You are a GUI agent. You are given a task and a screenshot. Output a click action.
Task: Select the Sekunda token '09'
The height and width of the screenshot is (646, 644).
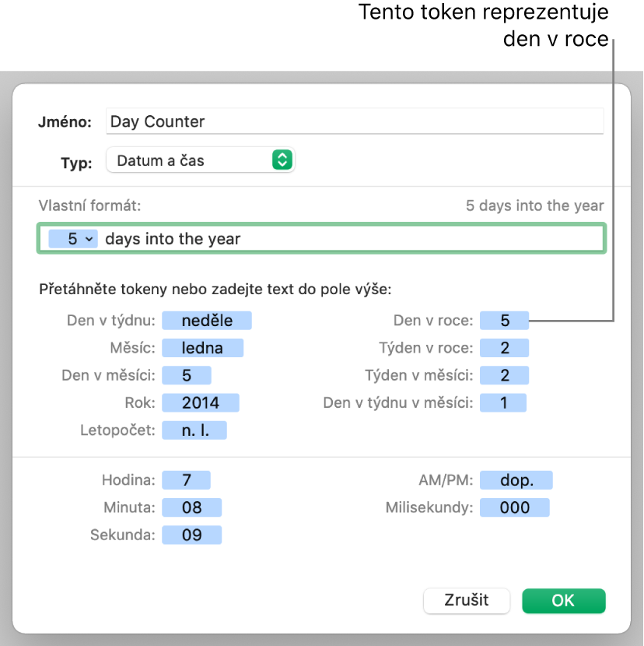pos(191,535)
